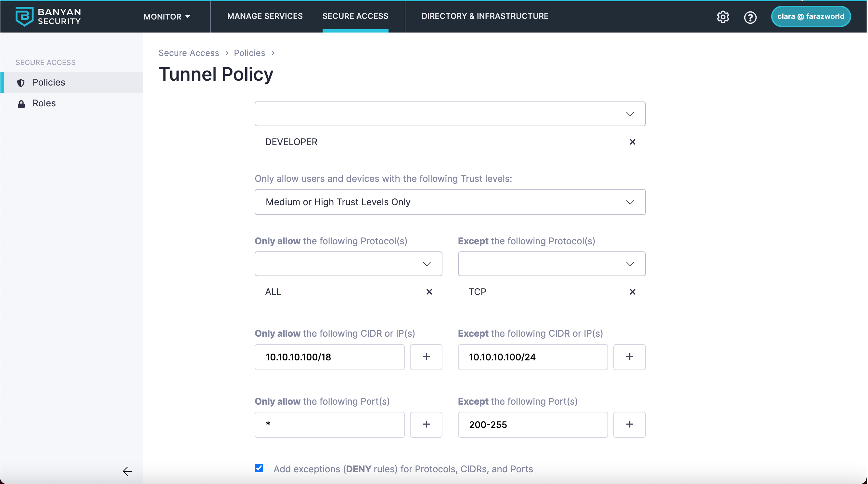Switch to Directory & Infrastructure tab
This screenshot has height=484, width=868.
click(x=485, y=16)
